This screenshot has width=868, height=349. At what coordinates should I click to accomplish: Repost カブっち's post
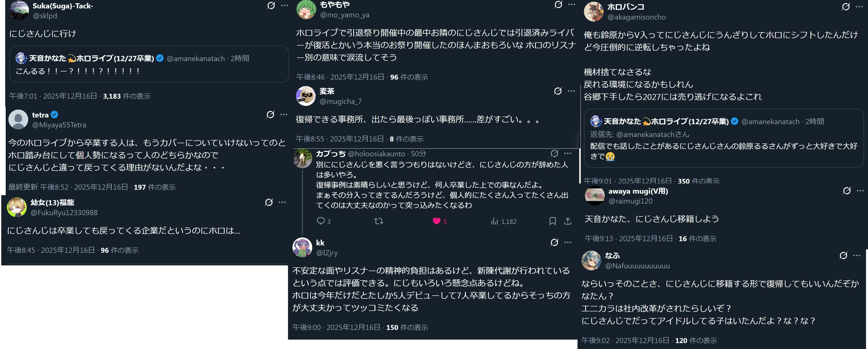click(379, 221)
